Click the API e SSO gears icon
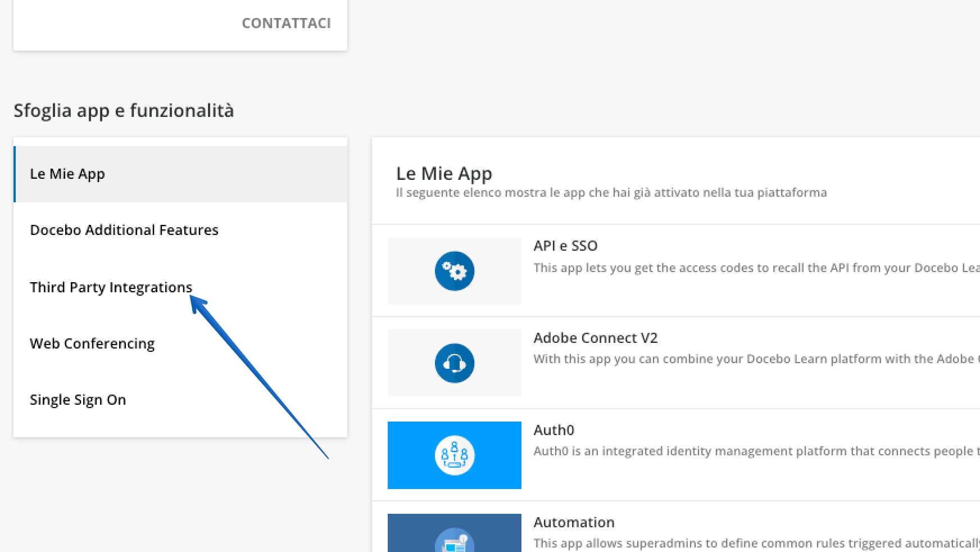 point(454,271)
